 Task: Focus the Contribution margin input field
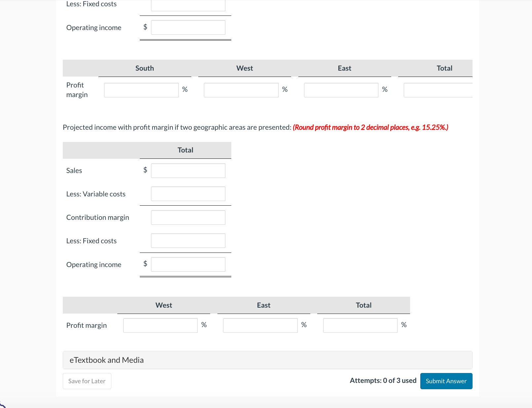point(188,218)
